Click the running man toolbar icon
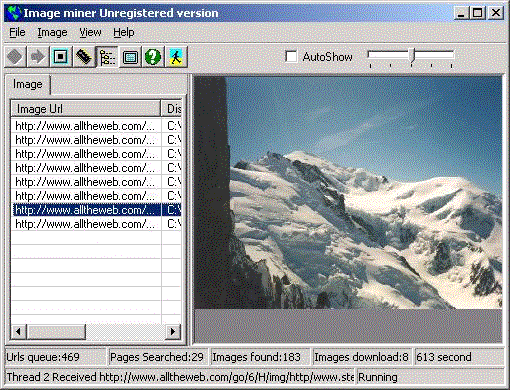 [176, 57]
